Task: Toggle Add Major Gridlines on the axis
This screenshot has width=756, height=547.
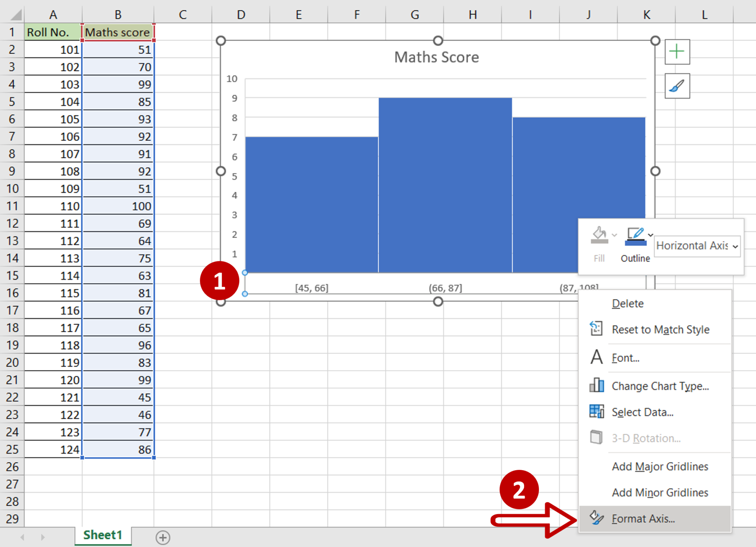Action: (660, 466)
